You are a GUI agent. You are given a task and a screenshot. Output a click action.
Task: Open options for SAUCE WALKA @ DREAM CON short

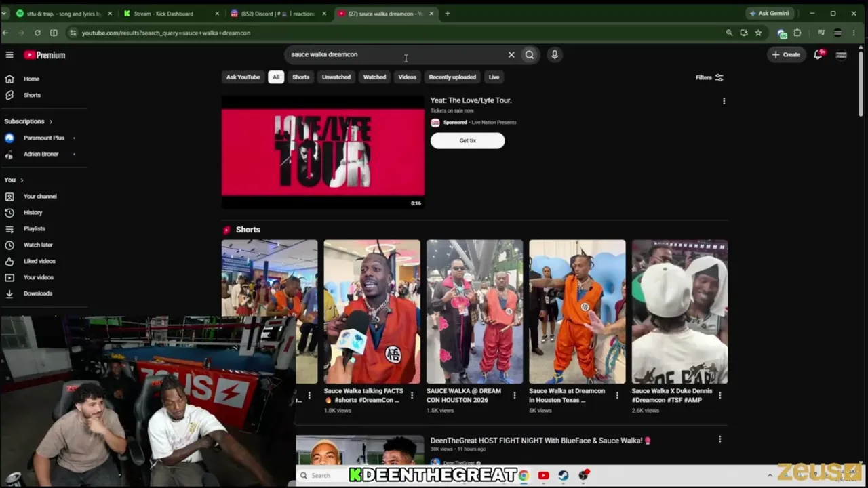(514, 395)
